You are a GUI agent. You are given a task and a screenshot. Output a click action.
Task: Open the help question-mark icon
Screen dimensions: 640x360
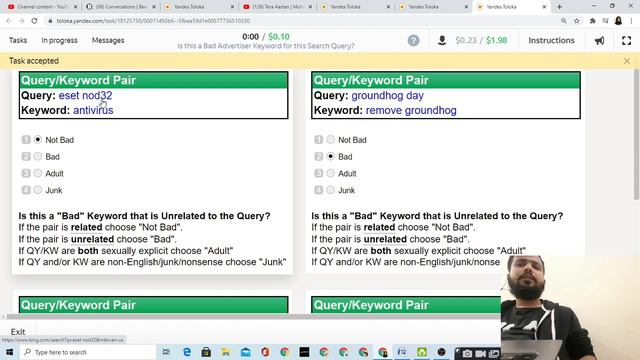413,40
